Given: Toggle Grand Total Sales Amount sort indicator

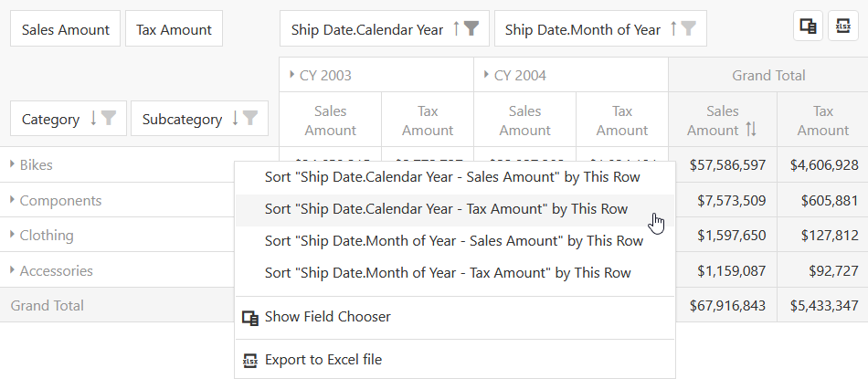Looking at the screenshot, I should pos(751,130).
